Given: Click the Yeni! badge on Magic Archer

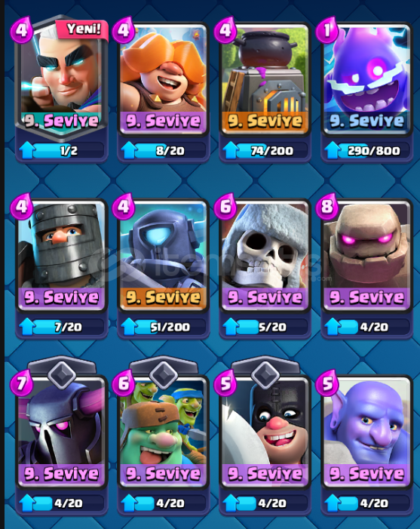Looking at the screenshot, I should pyautogui.click(x=83, y=29).
